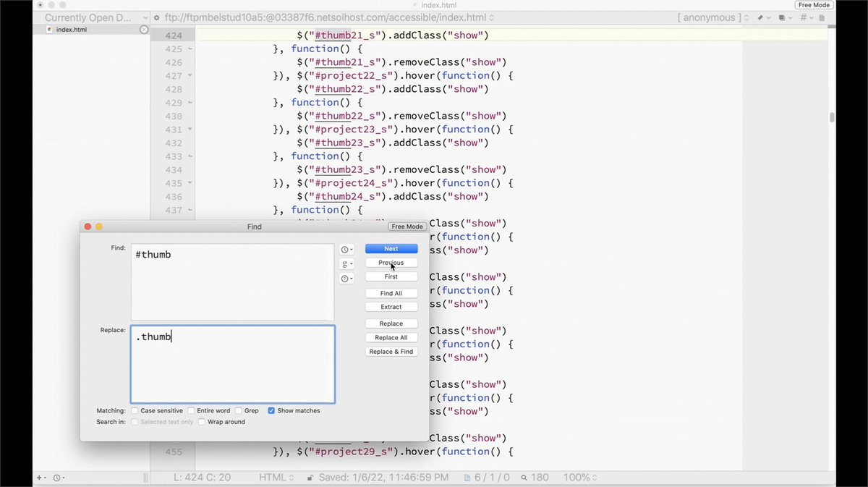This screenshot has width=868, height=487.
Task: Click the scratchpad document icon in the toolbar
Action: click(x=821, y=18)
